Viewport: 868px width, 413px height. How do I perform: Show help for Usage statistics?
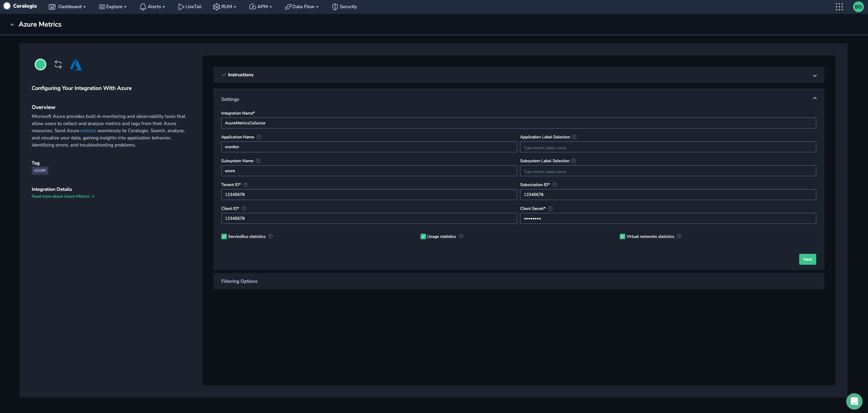461,236
